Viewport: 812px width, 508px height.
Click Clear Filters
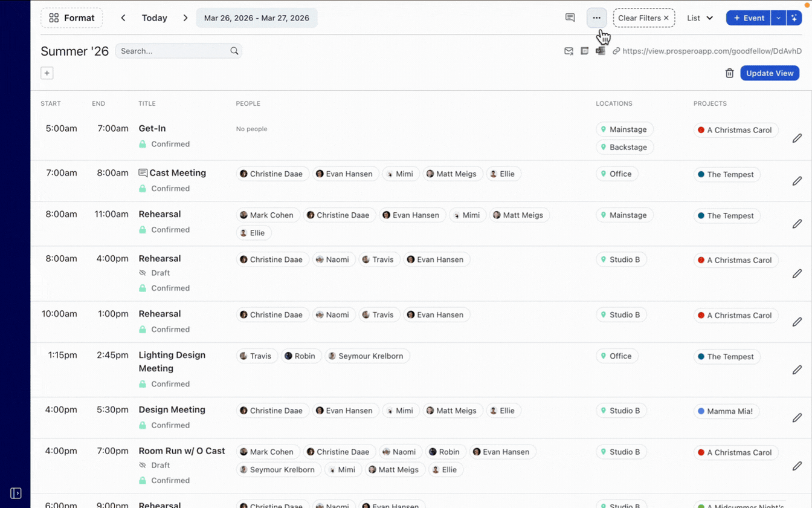(x=643, y=18)
